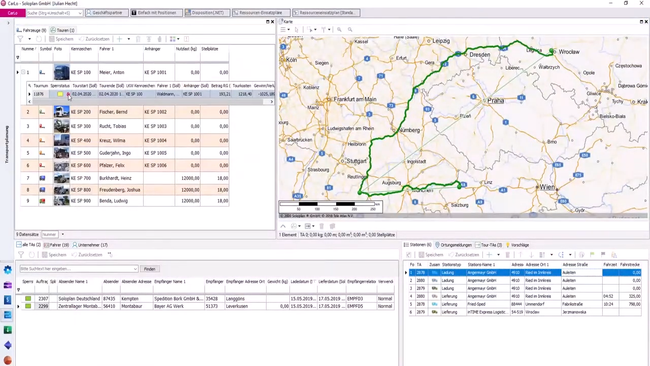This screenshot has width=650, height=366.
Task: Click the refresh icon in the Fahrzeuge toolbar
Action: 39,39
